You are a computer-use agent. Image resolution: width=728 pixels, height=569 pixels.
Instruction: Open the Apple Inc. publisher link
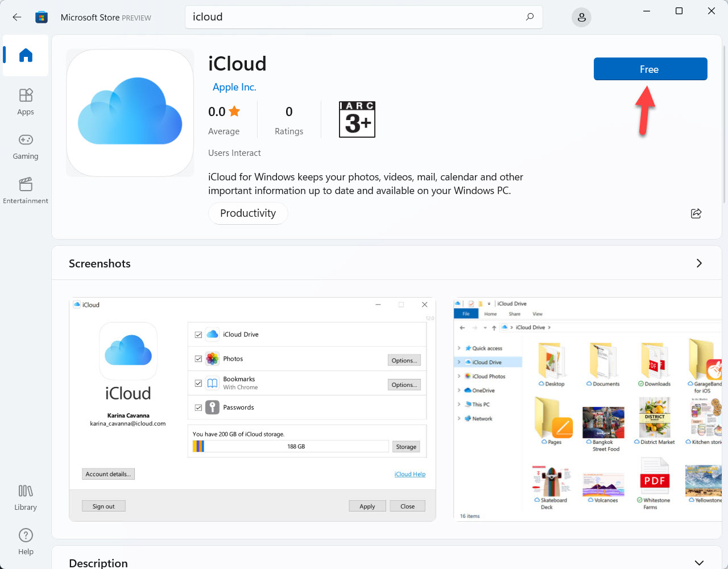click(x=234, y=87)
